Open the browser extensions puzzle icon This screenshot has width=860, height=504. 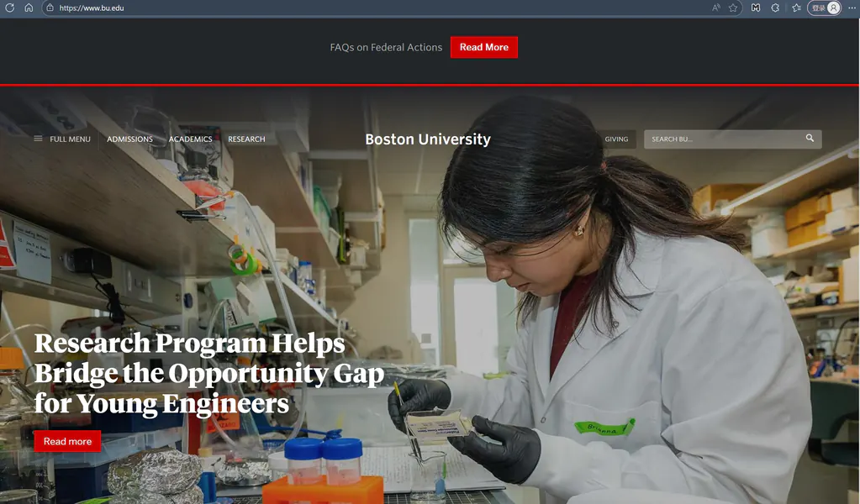[775, 8]
